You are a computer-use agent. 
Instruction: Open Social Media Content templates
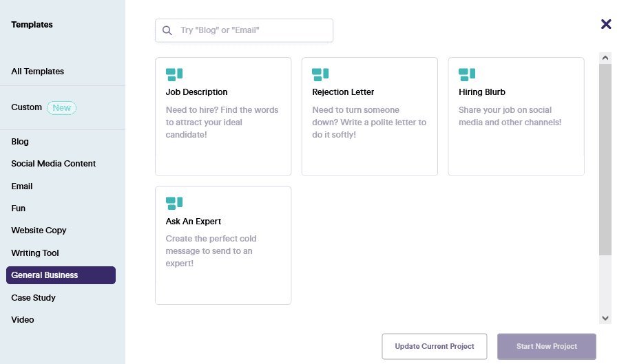pos(54,164)
